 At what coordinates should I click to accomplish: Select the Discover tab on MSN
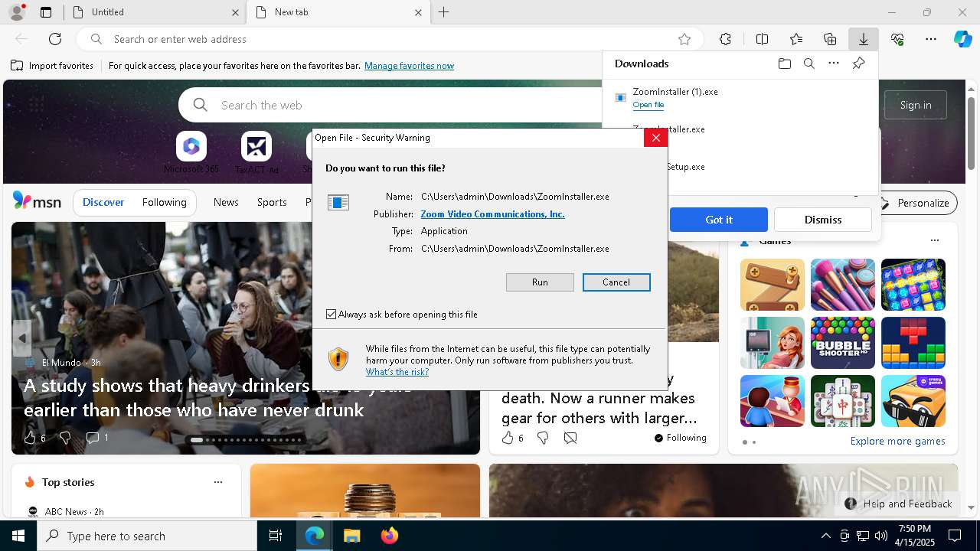coord(103,203)
